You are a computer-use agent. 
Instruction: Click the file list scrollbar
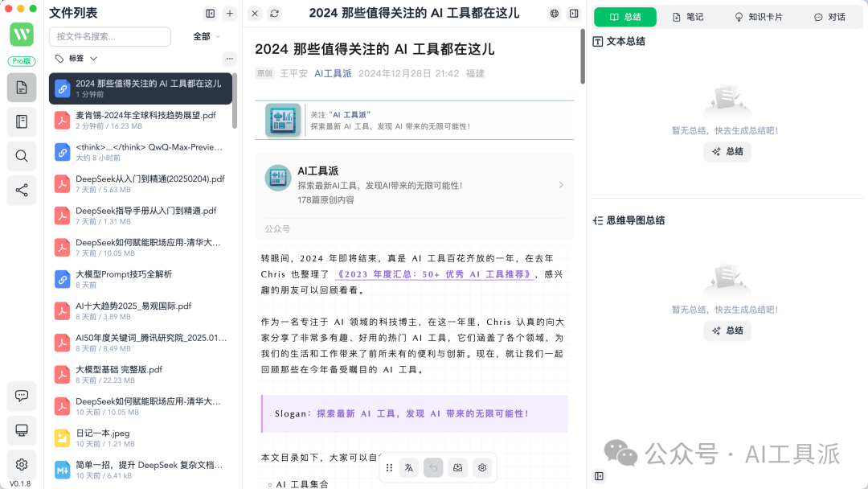click(235, 101)
